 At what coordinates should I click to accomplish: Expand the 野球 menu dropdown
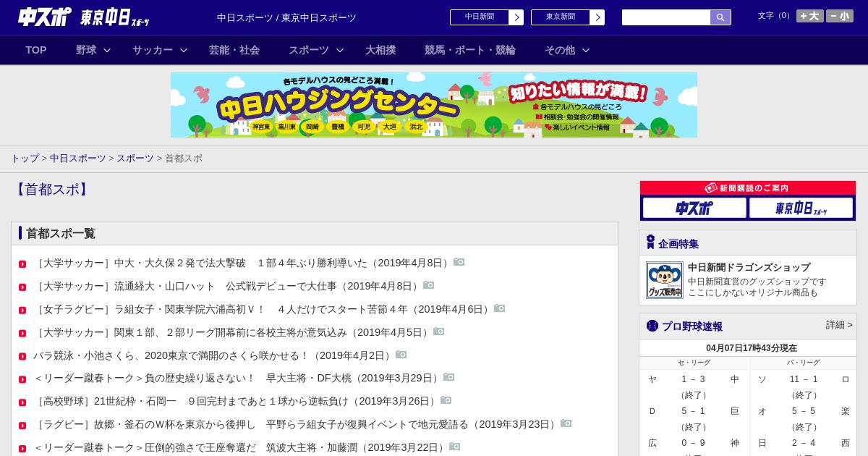[107, 50]
